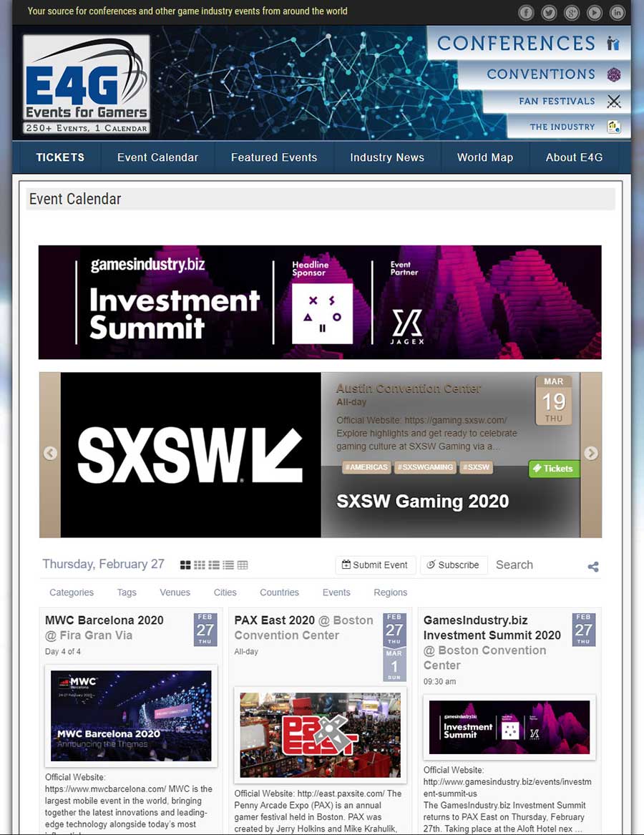644x835 pixels.
Task: Click the Submit Event button
Action: (375, 565)
